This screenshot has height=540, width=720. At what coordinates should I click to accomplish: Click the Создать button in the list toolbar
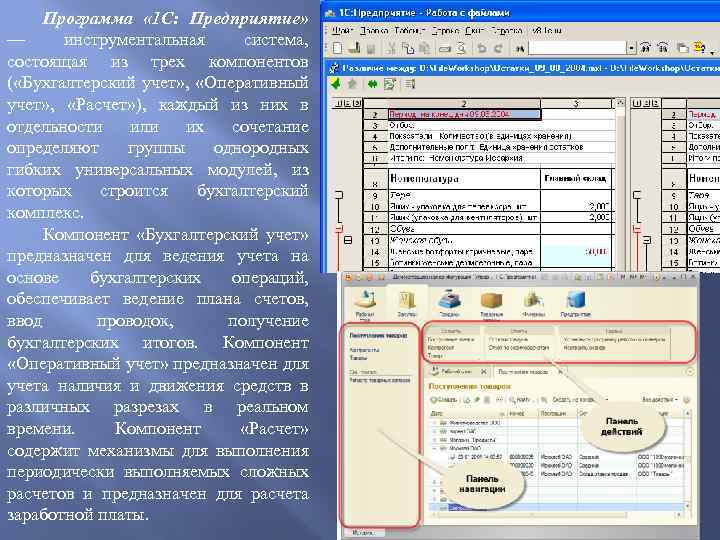(x=444, y=399)
